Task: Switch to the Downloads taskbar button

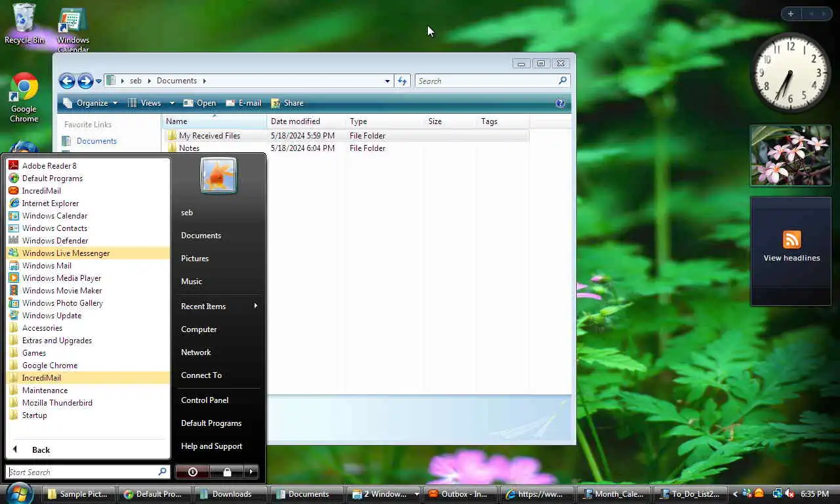Action: (232, 494)
